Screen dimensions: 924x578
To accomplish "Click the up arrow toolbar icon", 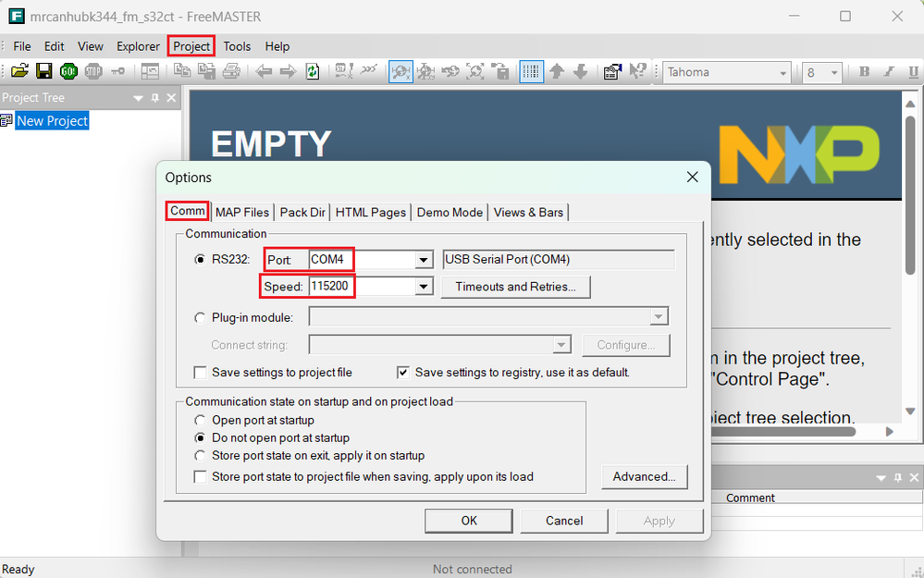I will [557, 71].
